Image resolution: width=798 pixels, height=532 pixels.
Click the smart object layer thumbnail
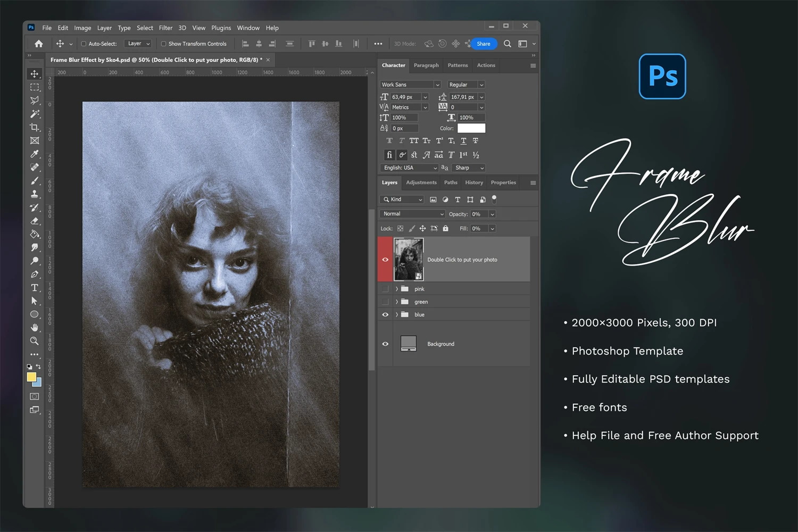click(408, 259)
